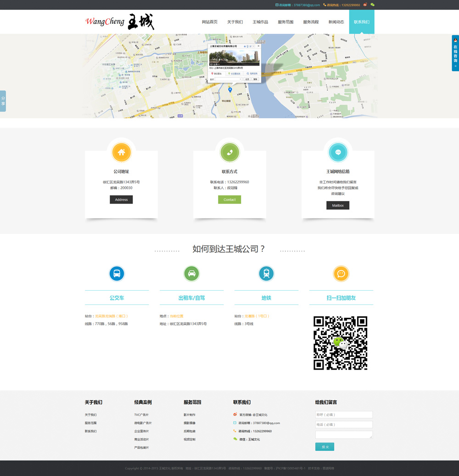Click the Weibo icon in top bar
The image size is (459, 476).
tap(365, 5)
